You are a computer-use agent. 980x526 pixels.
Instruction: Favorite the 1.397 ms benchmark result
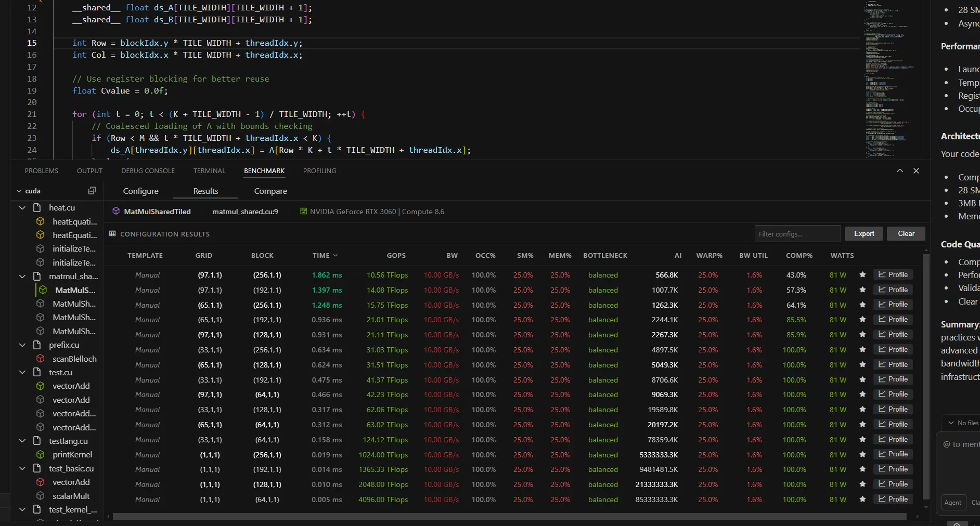point(862,290)
